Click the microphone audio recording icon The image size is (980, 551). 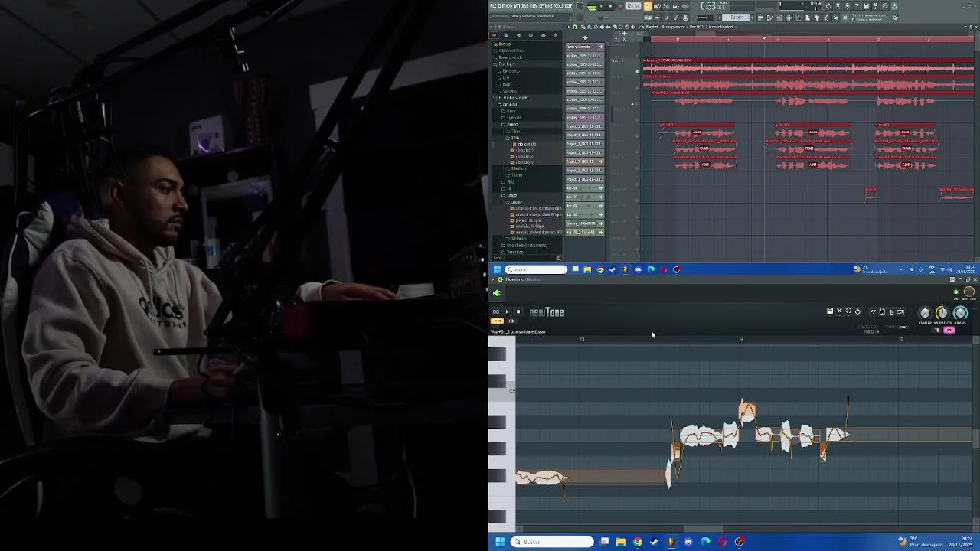click(x=848, y=6)
